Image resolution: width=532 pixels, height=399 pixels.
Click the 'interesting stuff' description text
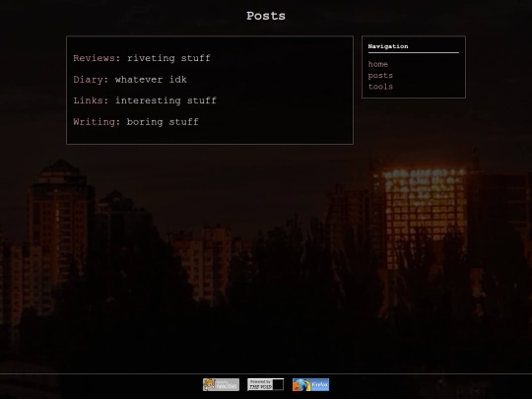(166, 100)
